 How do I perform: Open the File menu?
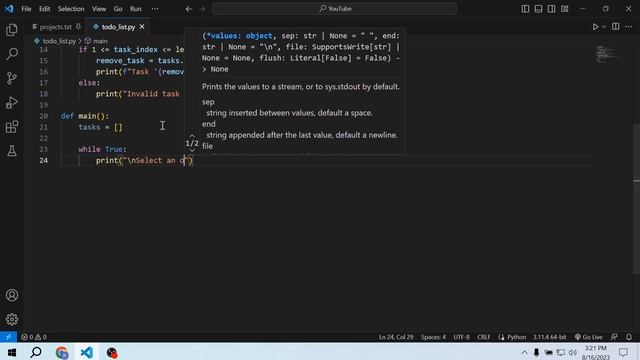coord(26,9)
